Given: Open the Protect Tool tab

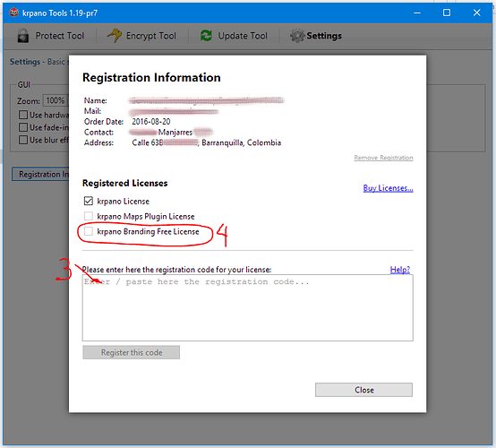Looking at the screenshot, I should 51,36.
